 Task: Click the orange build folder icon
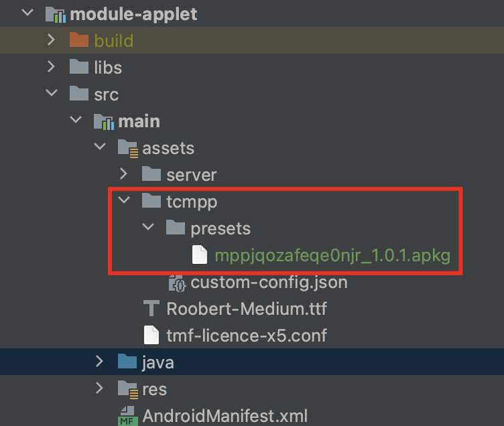point(79,41)
